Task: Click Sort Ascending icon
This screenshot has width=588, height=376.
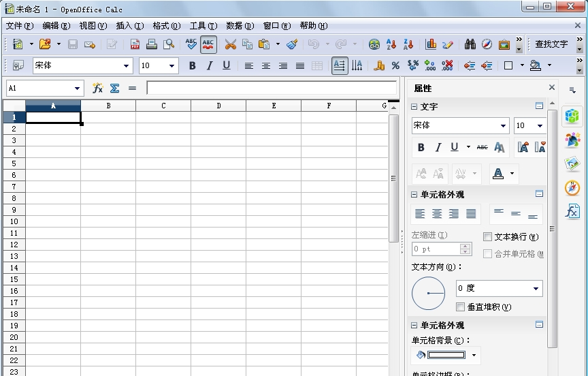Action: pos(391,44)
